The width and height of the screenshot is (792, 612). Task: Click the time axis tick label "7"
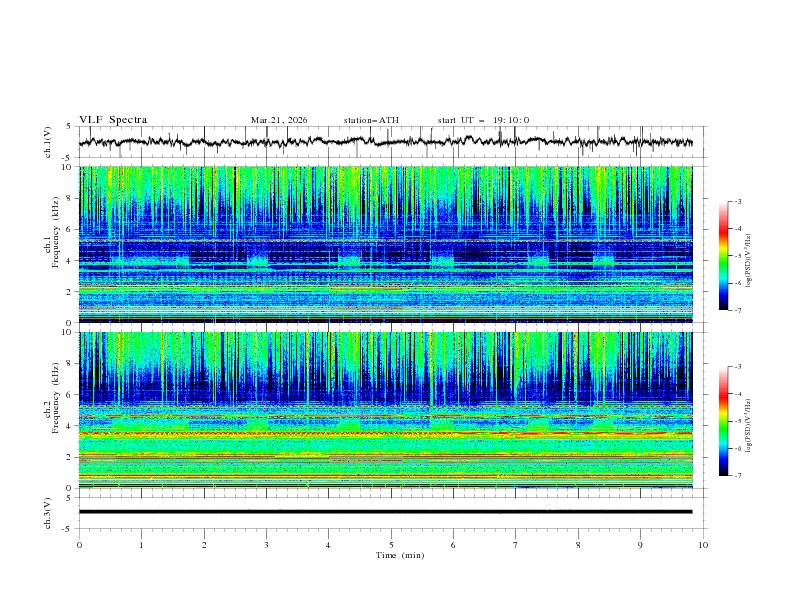516,545
